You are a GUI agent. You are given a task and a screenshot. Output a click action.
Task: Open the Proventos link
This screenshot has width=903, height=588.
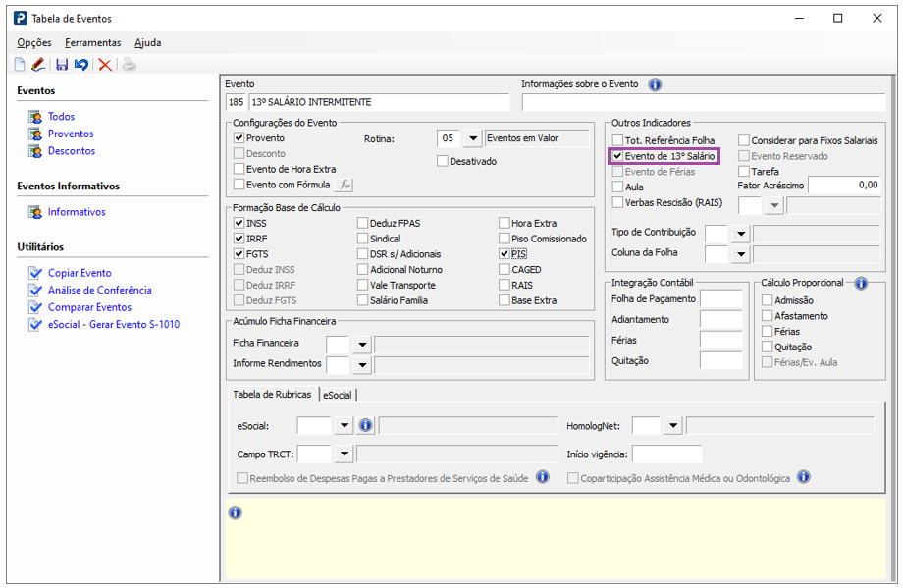pyautogui.click(x=71, y=134)
